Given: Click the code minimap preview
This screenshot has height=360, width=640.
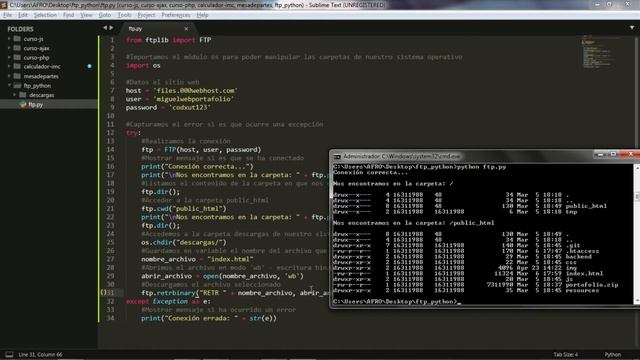Looking at the screenshot, I should coord(597,52).
